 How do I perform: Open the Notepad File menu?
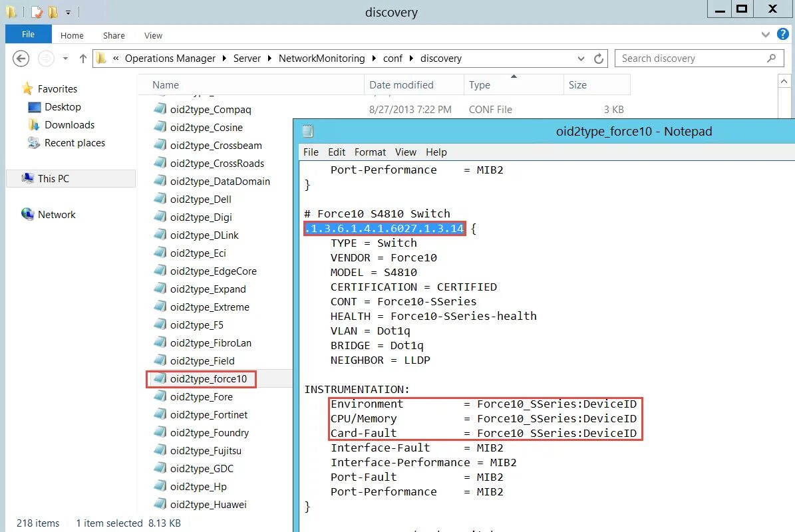(311, 152)
